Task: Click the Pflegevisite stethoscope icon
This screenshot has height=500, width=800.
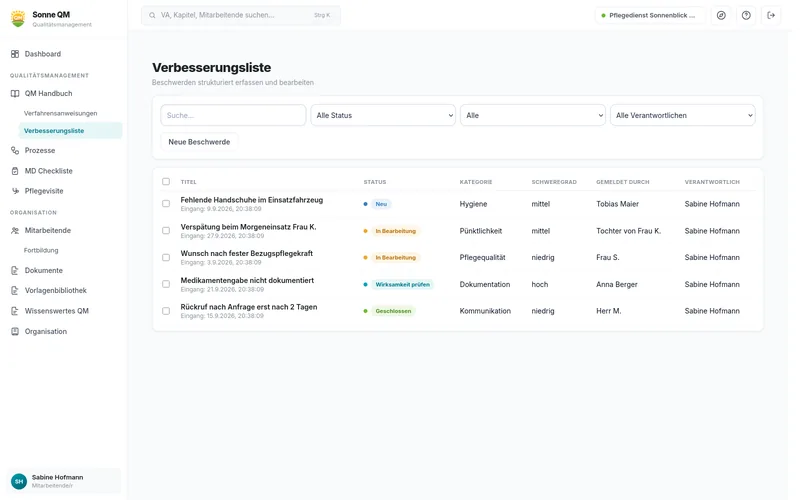Action: pos(15,191)
